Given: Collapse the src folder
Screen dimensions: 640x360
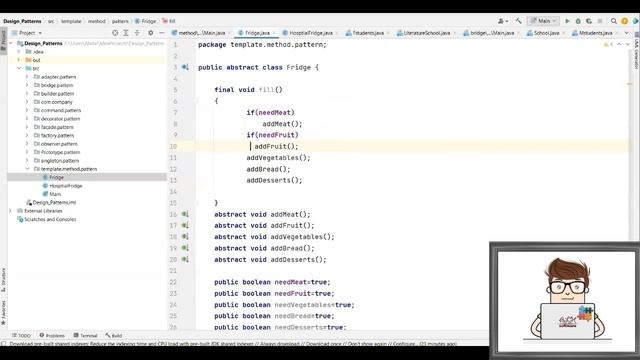Looking at the screenshot, I should tap(19, 69).
